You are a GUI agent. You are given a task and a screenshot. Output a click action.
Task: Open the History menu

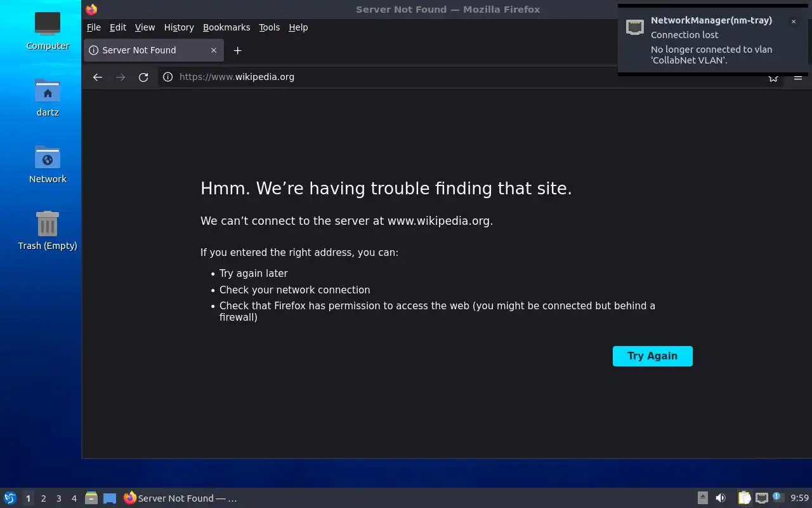point(179,27)
